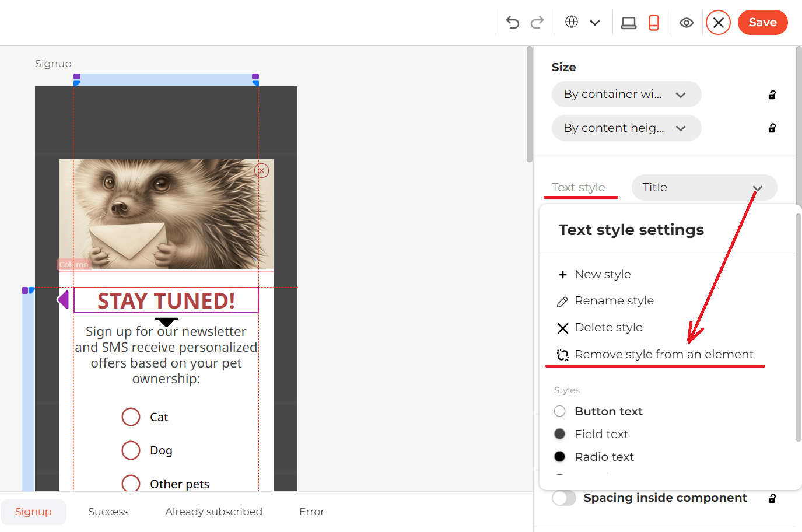Expand the Title text style dropdown
Image resolution: width=802 pixels, height=532 pixels.
(x=704, y=187)
